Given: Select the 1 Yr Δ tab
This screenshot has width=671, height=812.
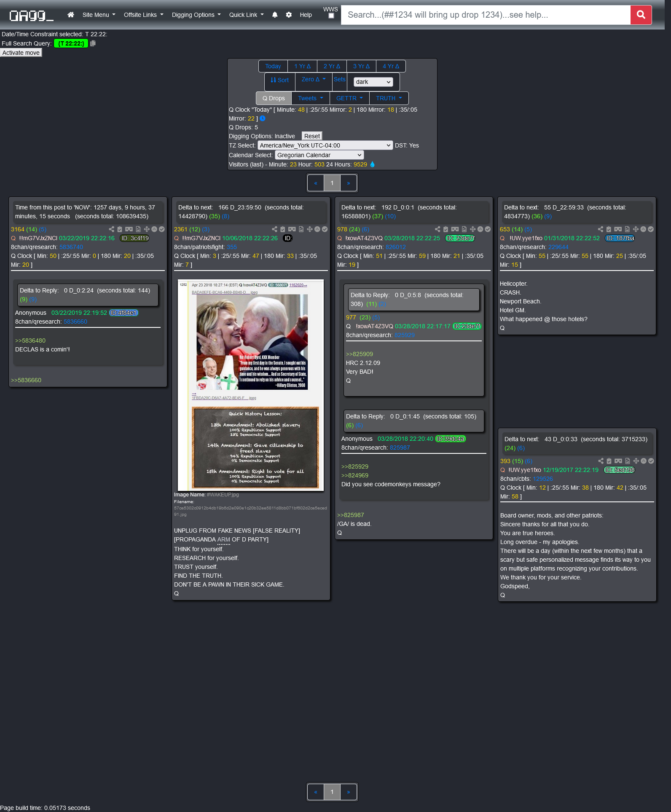Looking at the screenshot, I should 302,66.
